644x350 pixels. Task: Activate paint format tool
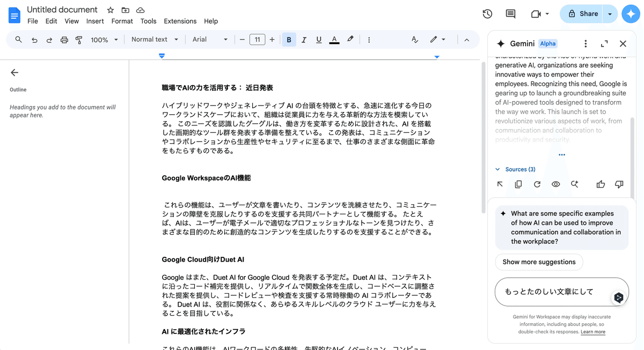click(x=79, y=40)
